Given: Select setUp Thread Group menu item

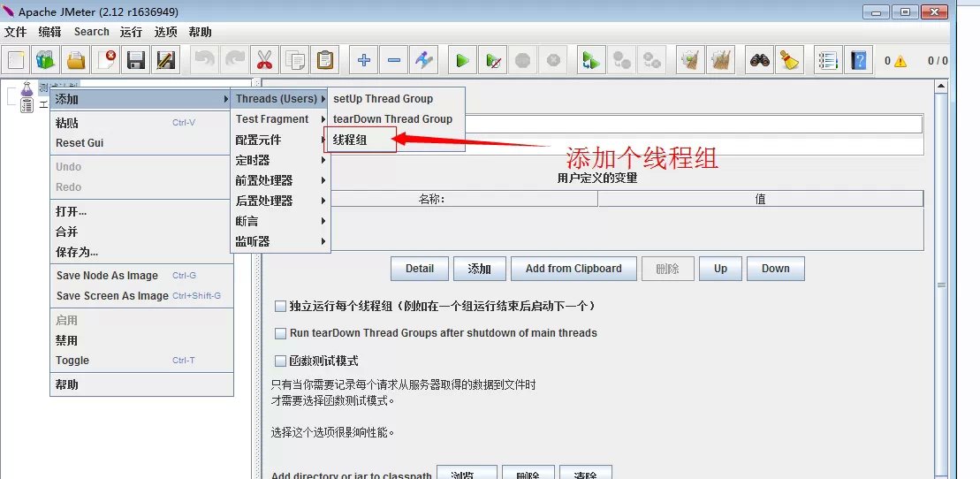Looking at the screenshot, I should [396, 99].
